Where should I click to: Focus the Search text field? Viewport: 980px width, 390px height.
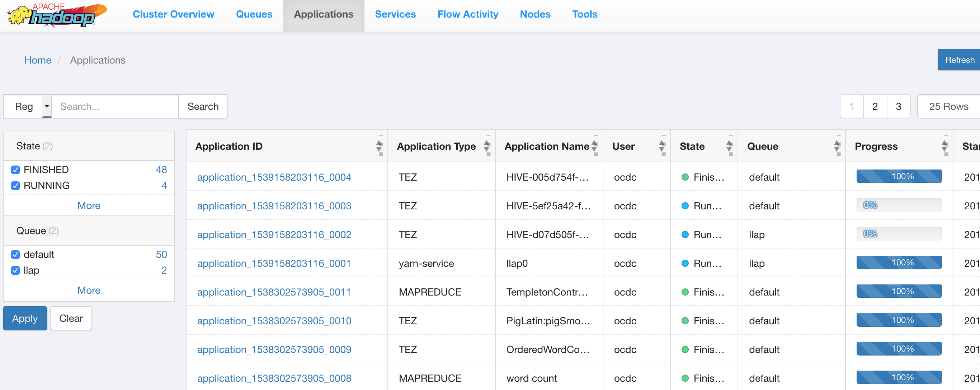[115, 106]
